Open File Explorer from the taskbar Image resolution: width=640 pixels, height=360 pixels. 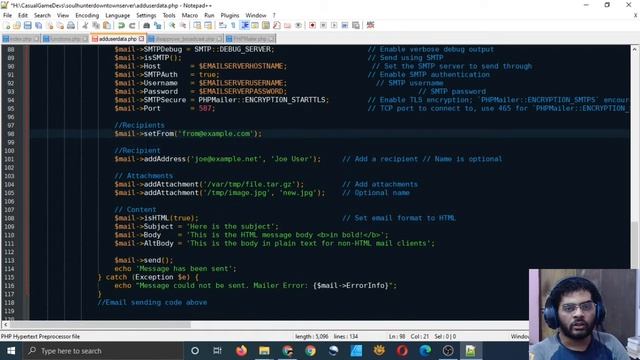click(x=264, y=351)
